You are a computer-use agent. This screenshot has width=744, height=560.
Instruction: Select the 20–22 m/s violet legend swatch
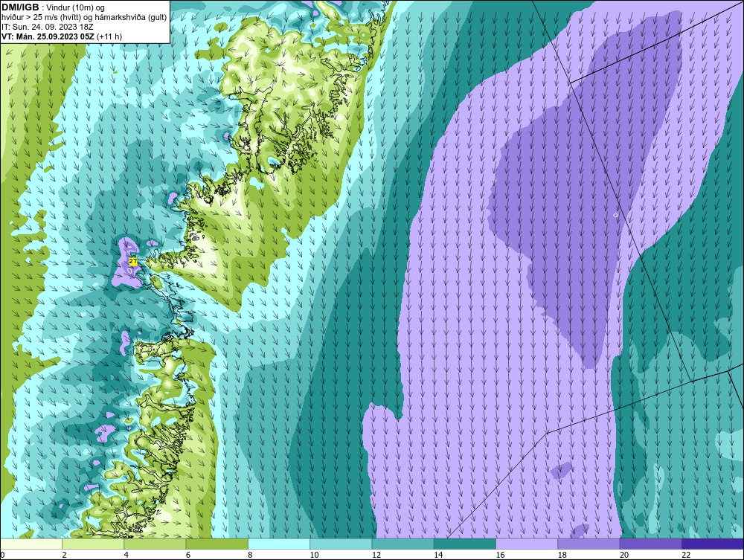650,544
